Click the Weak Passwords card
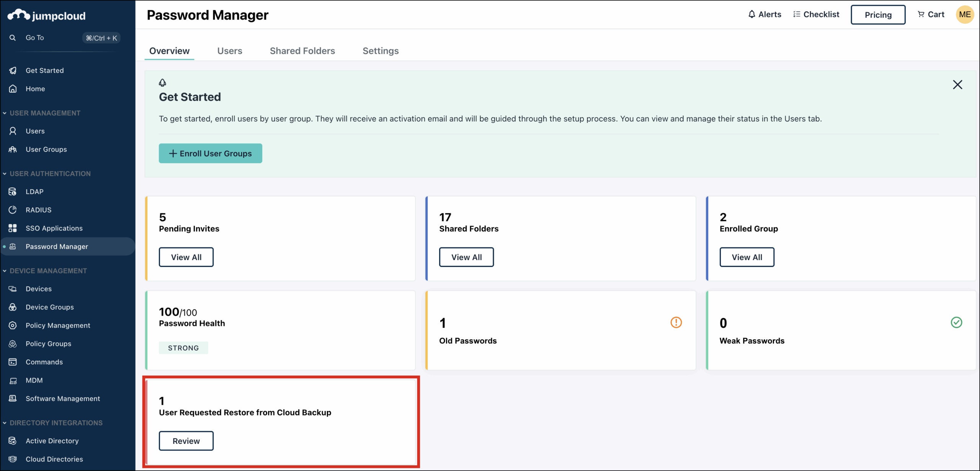 841,330
